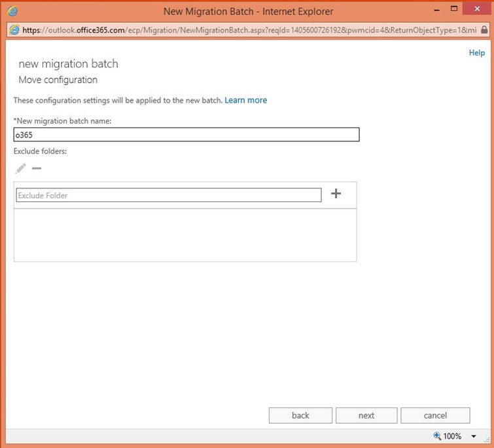Click the window resize grip in corner
This screenshot has height=448, width=494.
[487, 440]
